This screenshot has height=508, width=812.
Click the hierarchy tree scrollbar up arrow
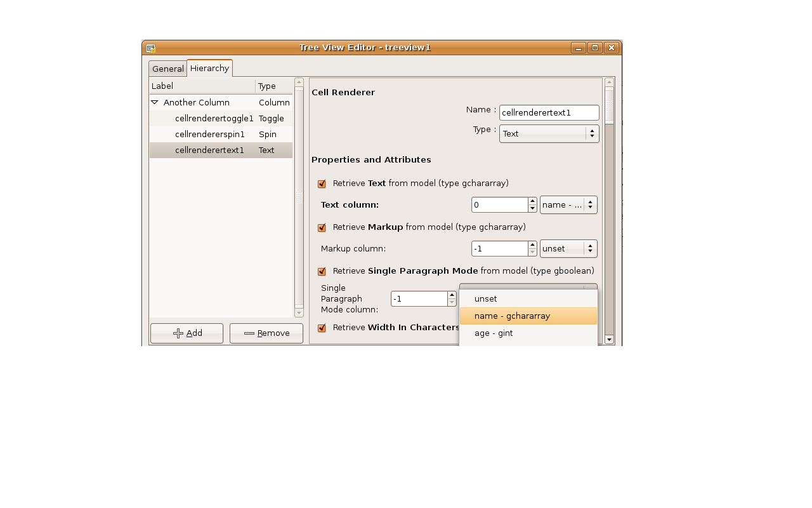(299, 82)
